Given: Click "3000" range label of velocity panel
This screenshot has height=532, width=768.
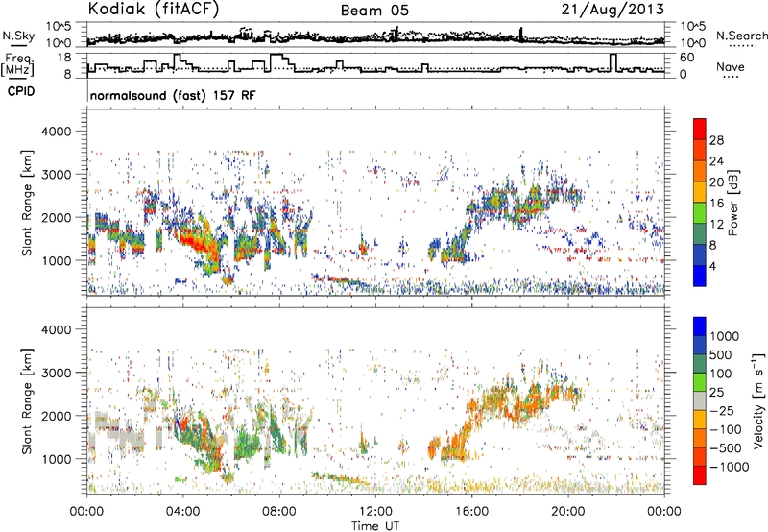Looking at the screenshot, I should click(56, 373).
